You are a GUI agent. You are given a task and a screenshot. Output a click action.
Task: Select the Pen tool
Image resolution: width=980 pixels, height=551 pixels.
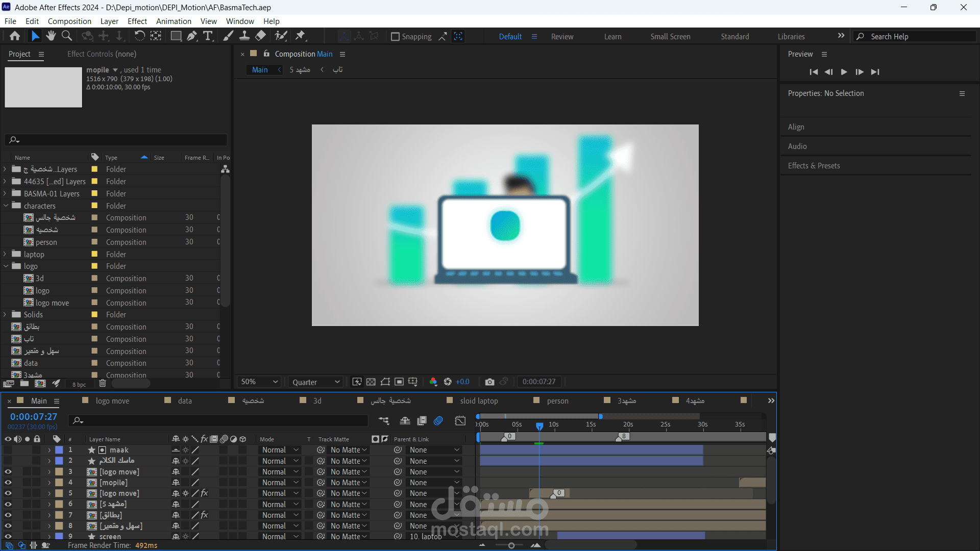click(191, 36)
